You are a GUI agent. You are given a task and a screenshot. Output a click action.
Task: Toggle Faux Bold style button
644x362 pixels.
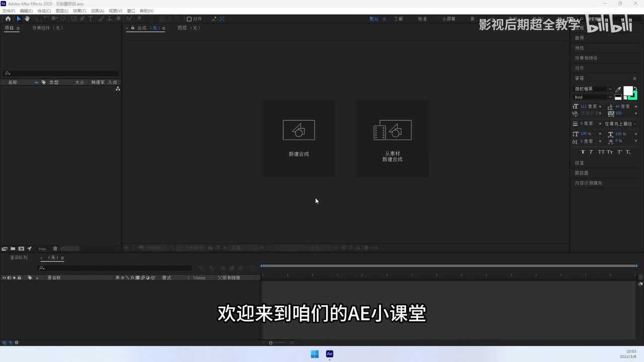coord(583,152)
